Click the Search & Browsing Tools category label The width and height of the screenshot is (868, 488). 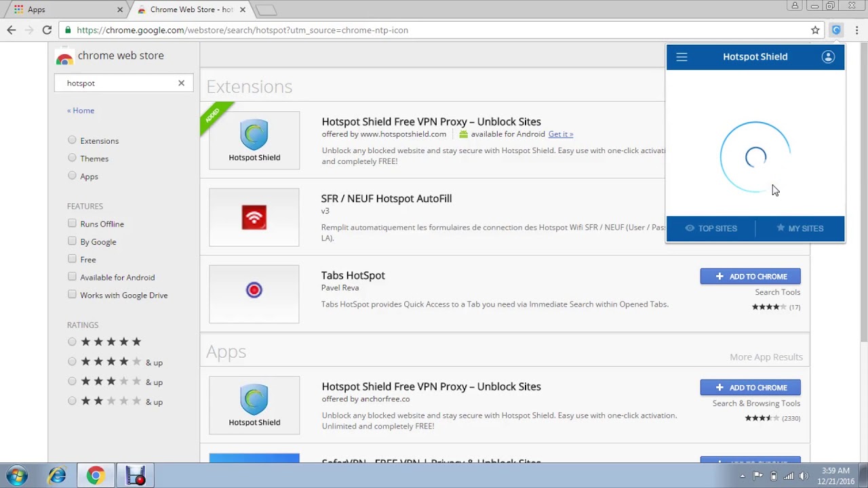tap(756, 403)
